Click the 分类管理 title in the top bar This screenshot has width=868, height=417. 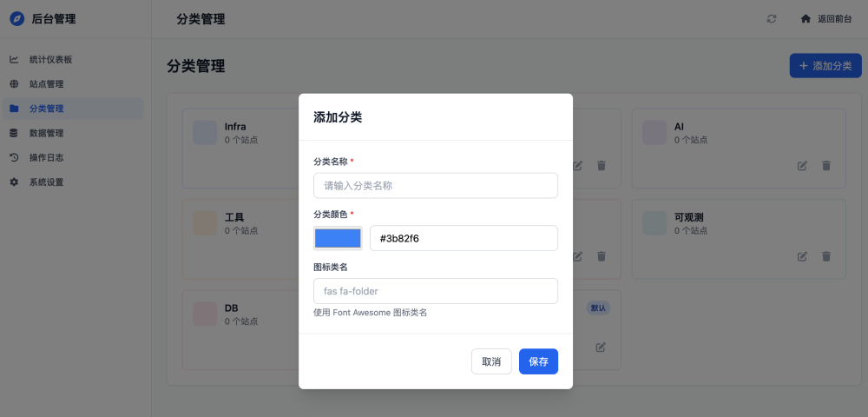tap(201, 19)
